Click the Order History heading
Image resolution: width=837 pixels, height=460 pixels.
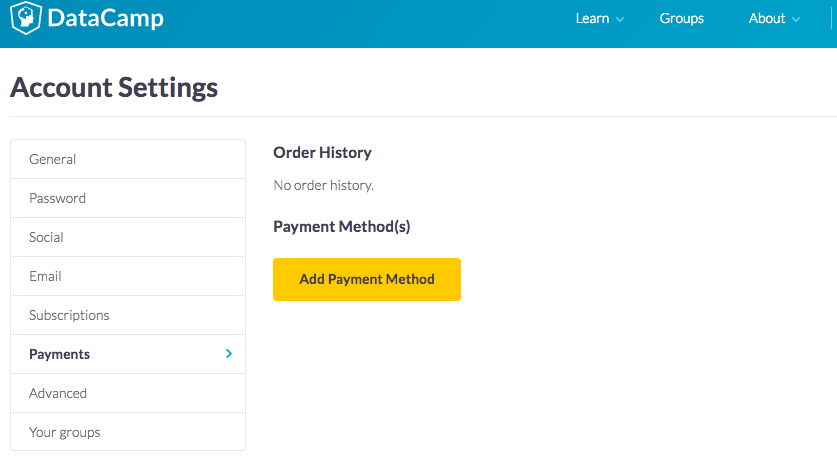point(322,153)
